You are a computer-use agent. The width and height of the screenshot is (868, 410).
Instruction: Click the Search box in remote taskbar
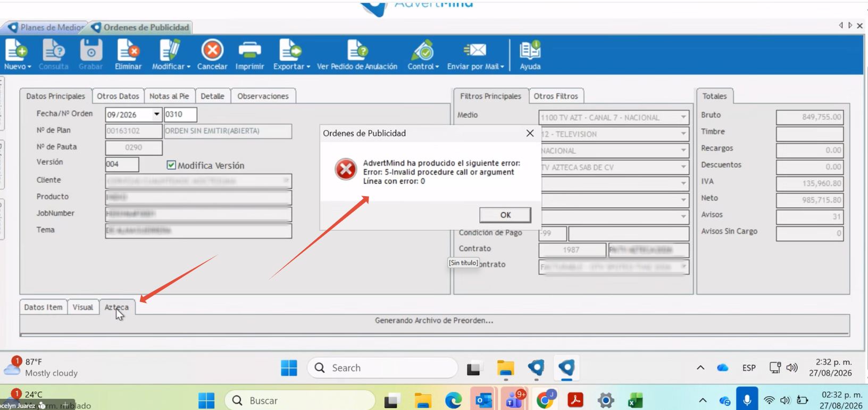click(382, 367)
